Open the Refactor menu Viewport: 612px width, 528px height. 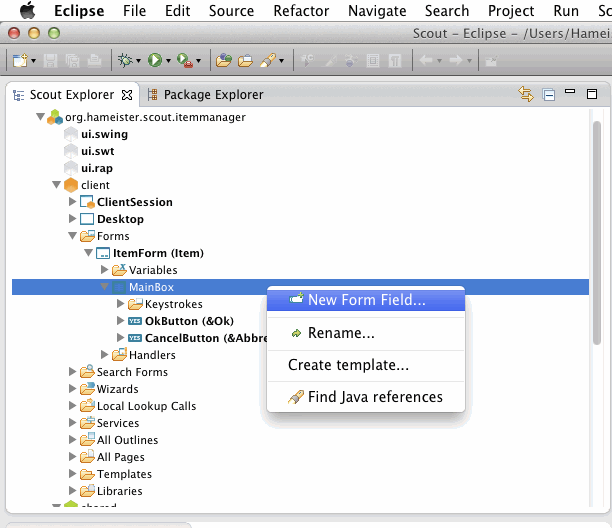tap(301, 11)
